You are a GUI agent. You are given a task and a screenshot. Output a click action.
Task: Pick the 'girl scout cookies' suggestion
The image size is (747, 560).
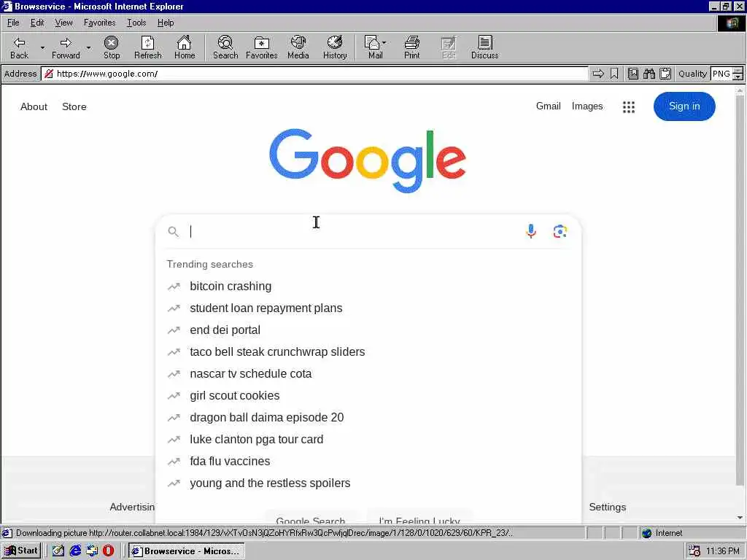click(234, 396)
